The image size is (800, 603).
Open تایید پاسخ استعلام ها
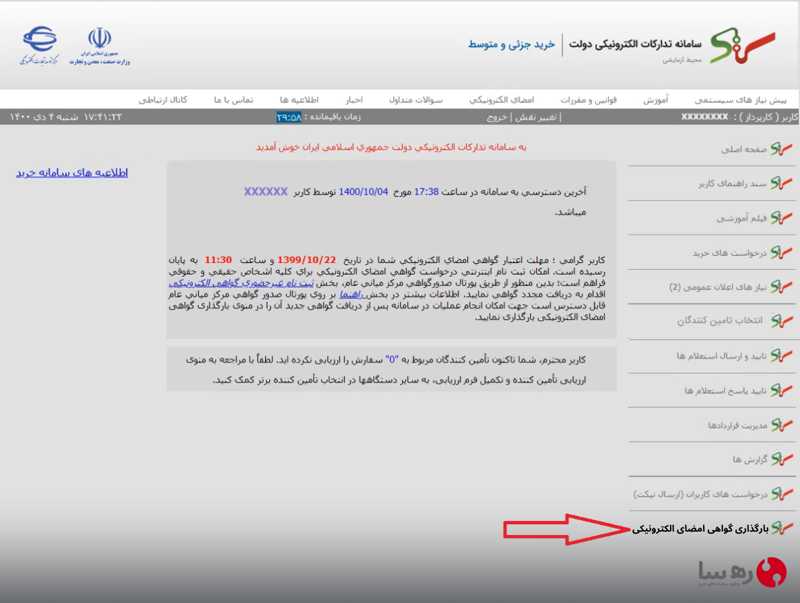pyautogui.click(x=726, y=390)
